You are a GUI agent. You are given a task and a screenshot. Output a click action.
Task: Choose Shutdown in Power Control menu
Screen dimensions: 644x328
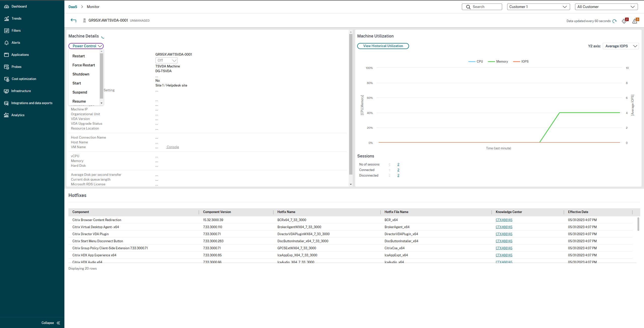(x=81, y=74)
